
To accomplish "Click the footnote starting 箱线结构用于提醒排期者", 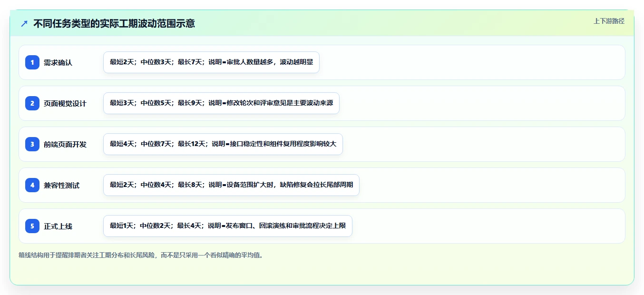I will (141, 255).
